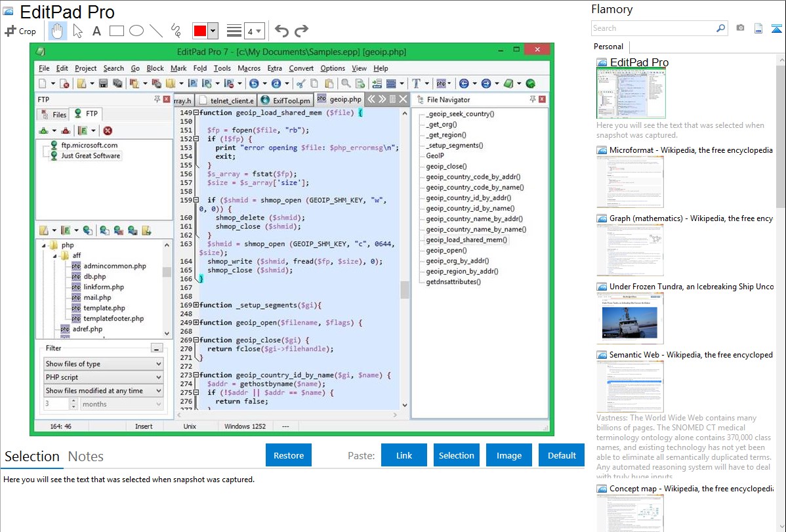Collapse the Filter section minus button
Screen dimensions: 786x532
tap(156, 348)
